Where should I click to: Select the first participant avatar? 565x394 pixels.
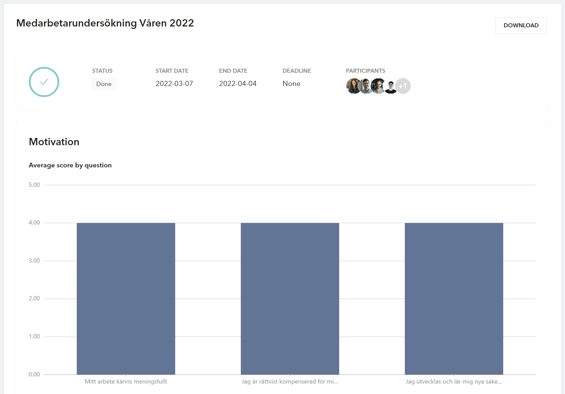(x=353, y=86)
